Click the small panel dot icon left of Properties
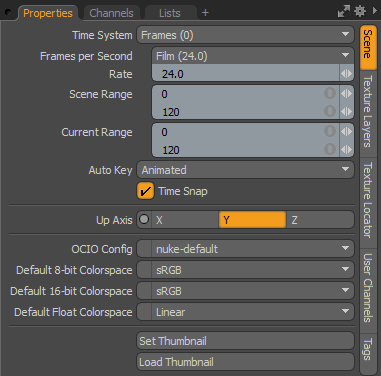 point(8,12)
